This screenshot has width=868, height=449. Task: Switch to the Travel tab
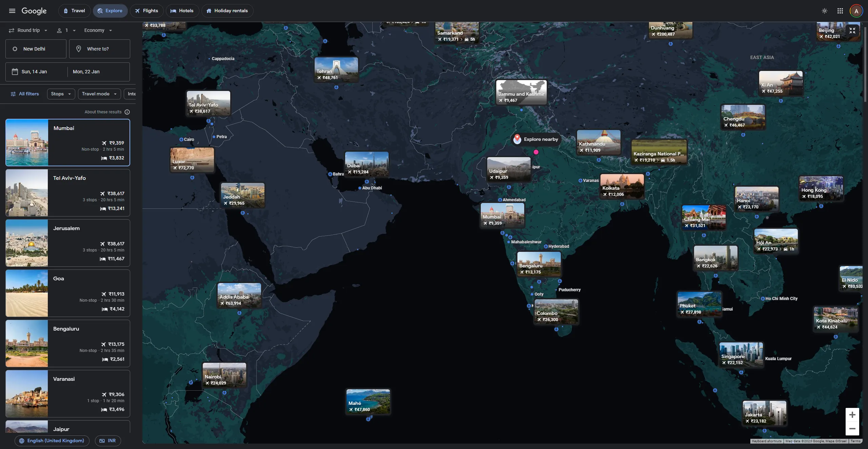click(x=74, y=11)
